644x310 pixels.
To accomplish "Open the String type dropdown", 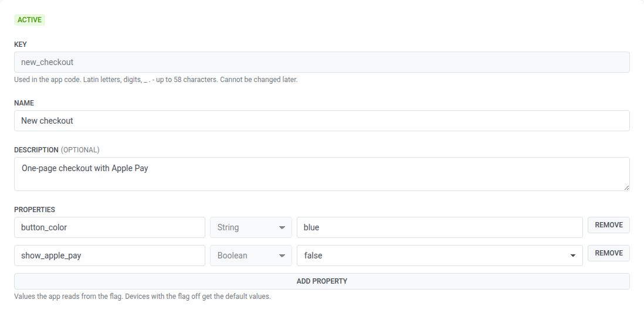I will pos(251,227).
